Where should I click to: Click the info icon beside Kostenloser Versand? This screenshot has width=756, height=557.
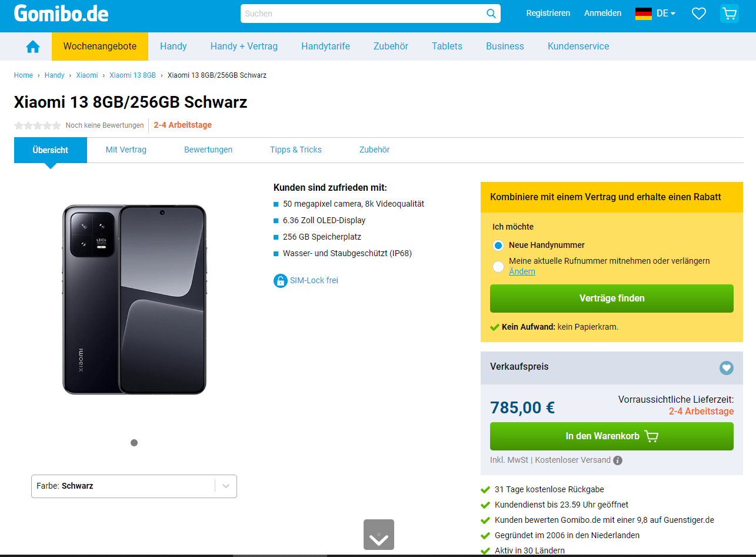coord(617,460)
